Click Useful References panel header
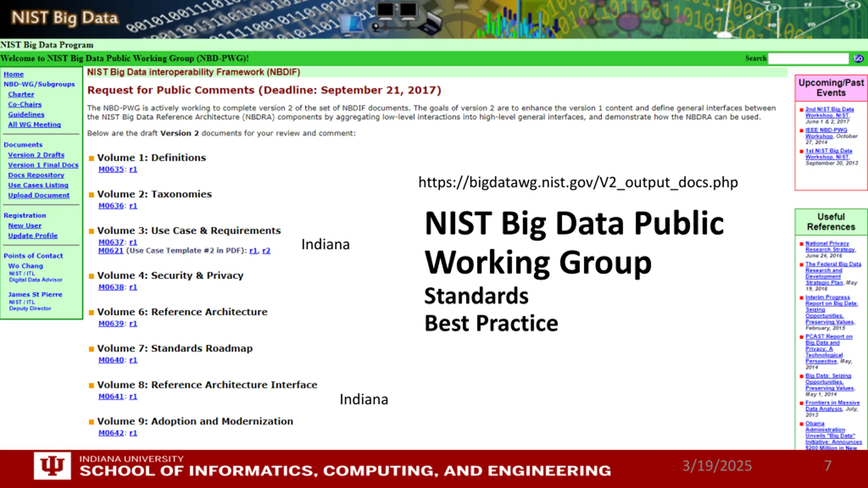This screenshot has width=868, height=488. [x=831, y=222]
